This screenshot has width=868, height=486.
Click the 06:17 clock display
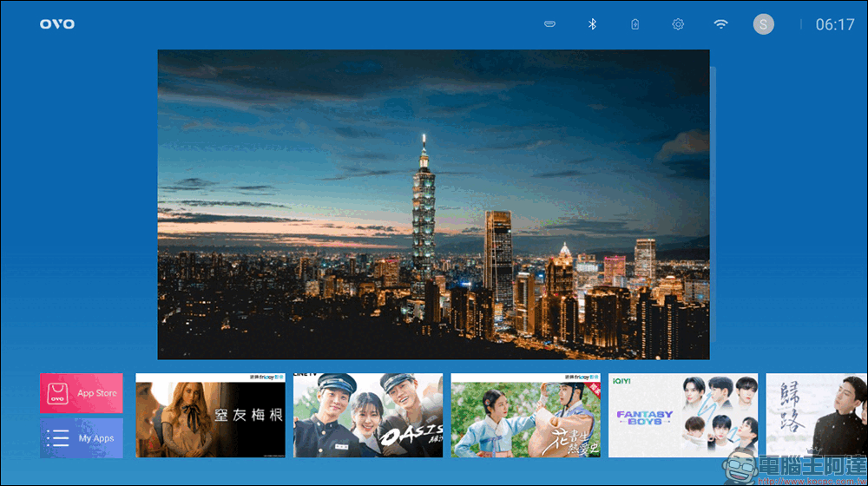[834, 24]
